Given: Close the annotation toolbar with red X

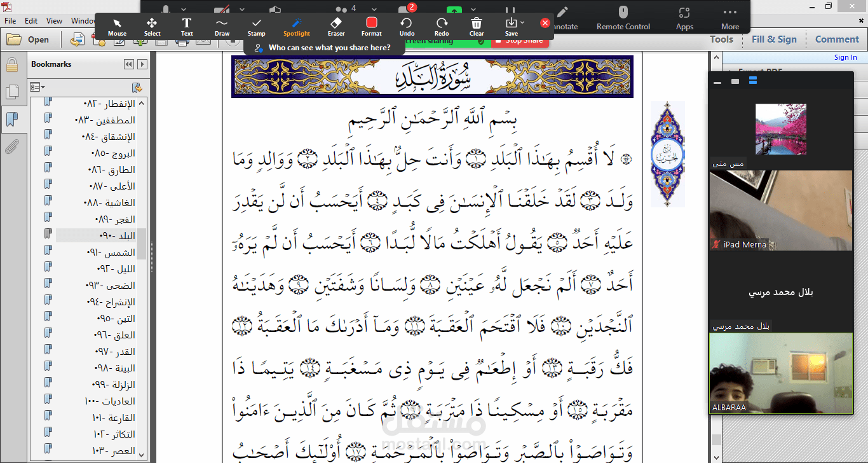Looking at the screenshot, I should pyautogui.click(x=545, y=23).
